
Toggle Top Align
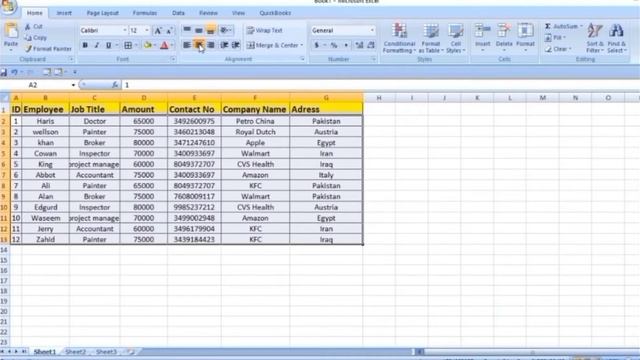(x=187, y=30)
